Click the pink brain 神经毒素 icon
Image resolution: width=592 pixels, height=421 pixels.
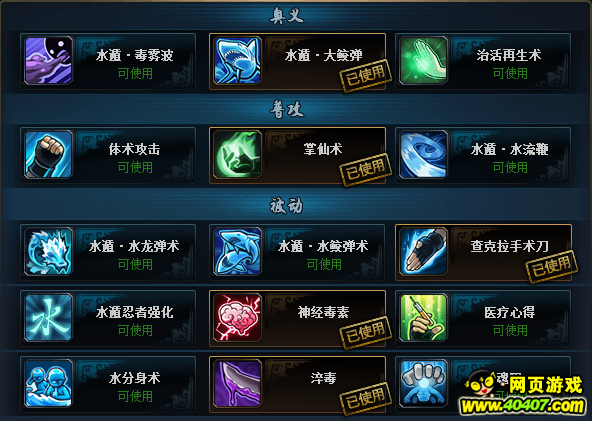[x=237, y=317]
